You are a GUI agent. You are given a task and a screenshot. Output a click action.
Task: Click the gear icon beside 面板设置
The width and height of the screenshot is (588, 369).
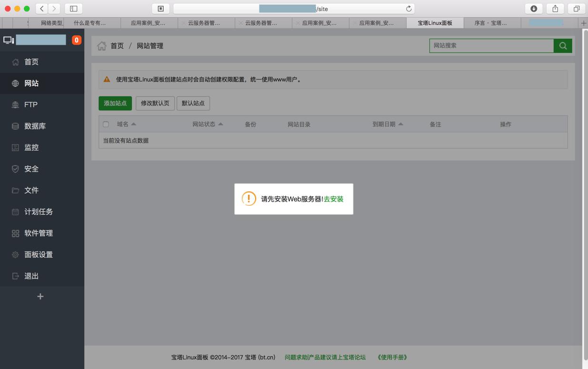15,255
